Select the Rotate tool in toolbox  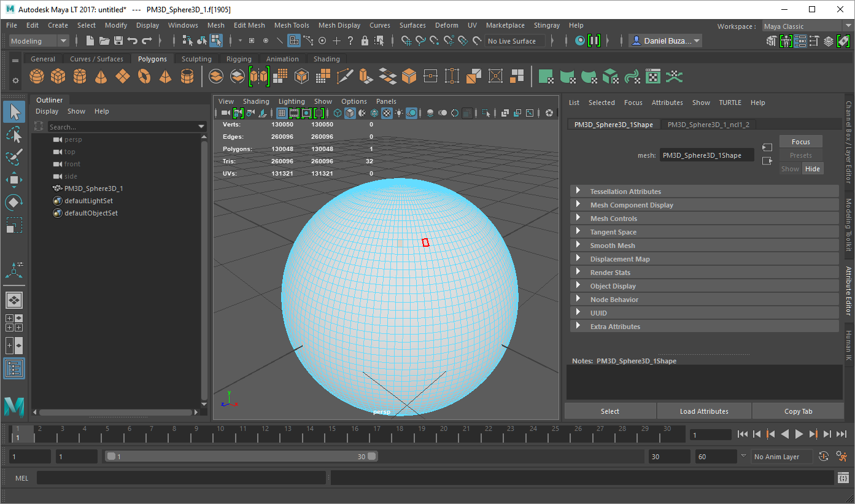coord(14,203)
